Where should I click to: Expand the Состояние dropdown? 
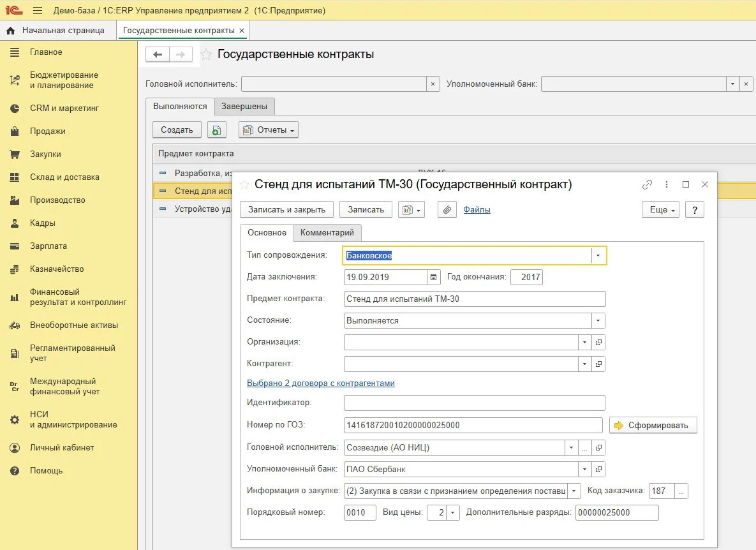click(598, 320)
